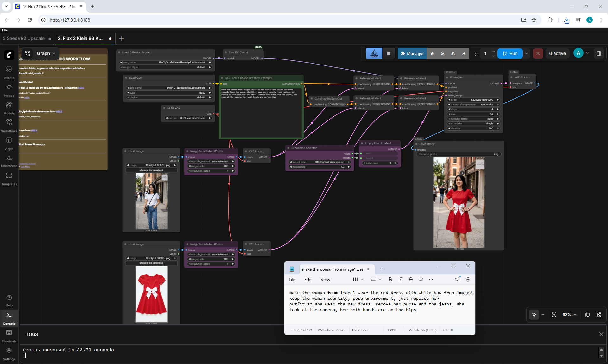
Task: Toggle the bookmark icon beside Manager
Action: pyautogui.click(x=389, y=53)
